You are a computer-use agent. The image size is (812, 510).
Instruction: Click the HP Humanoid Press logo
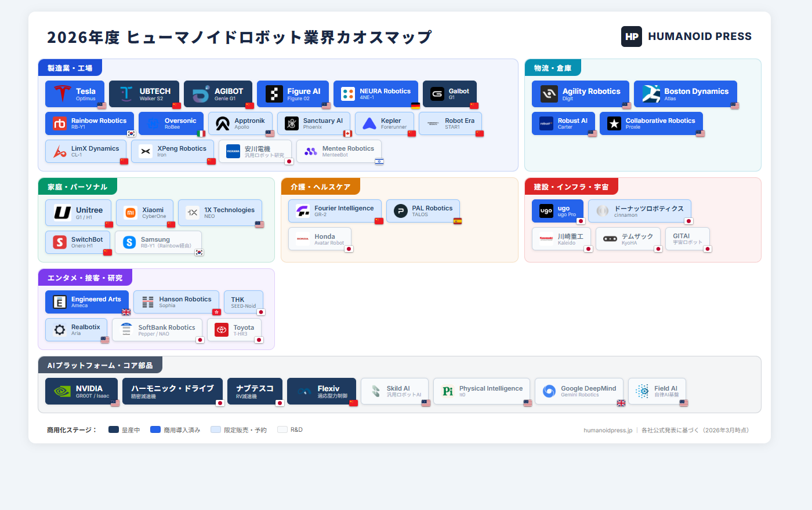pyautogui.click(x=632, y=37)
